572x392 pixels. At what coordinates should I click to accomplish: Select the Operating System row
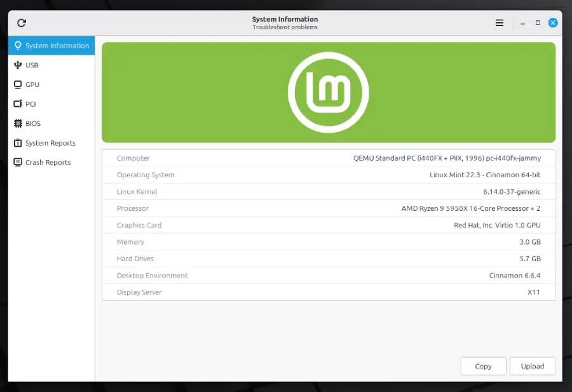tap(328, 175)
